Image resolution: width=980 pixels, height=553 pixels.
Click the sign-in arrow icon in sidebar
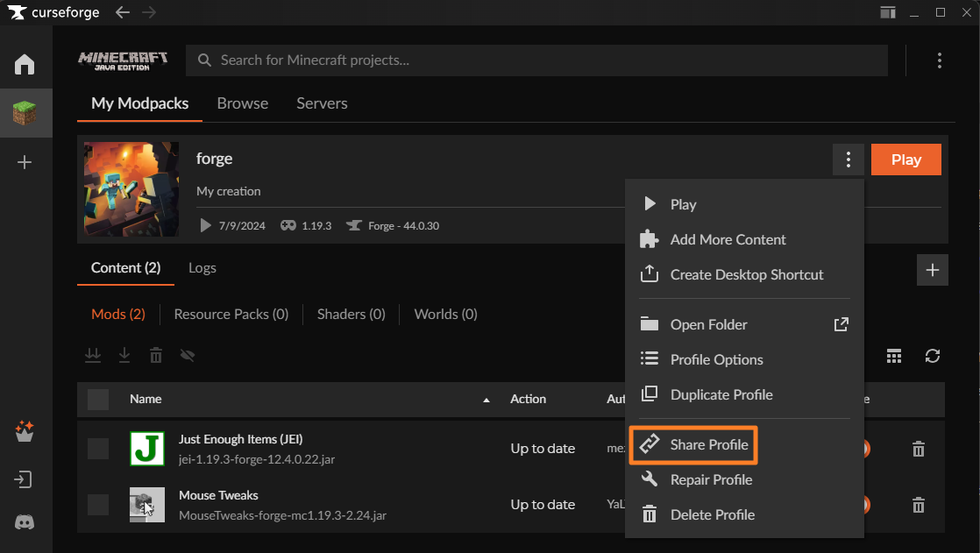(x=23, y=480)
